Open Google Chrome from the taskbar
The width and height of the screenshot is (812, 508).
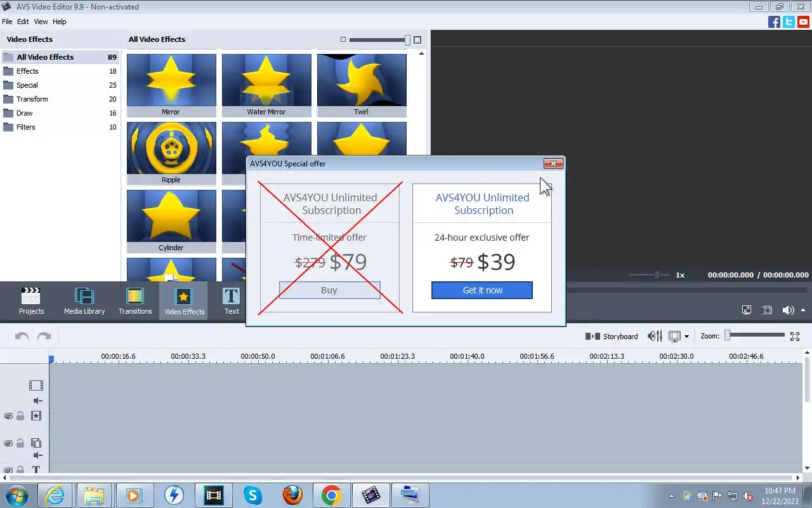(x=332, y=495)
